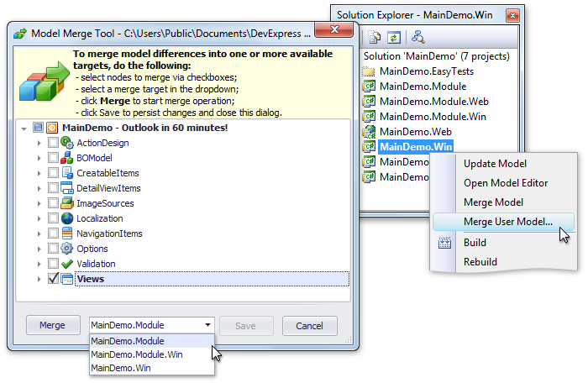Choose Open Model Editor menu item
This screenshot has height=383, width=588.
506,183
